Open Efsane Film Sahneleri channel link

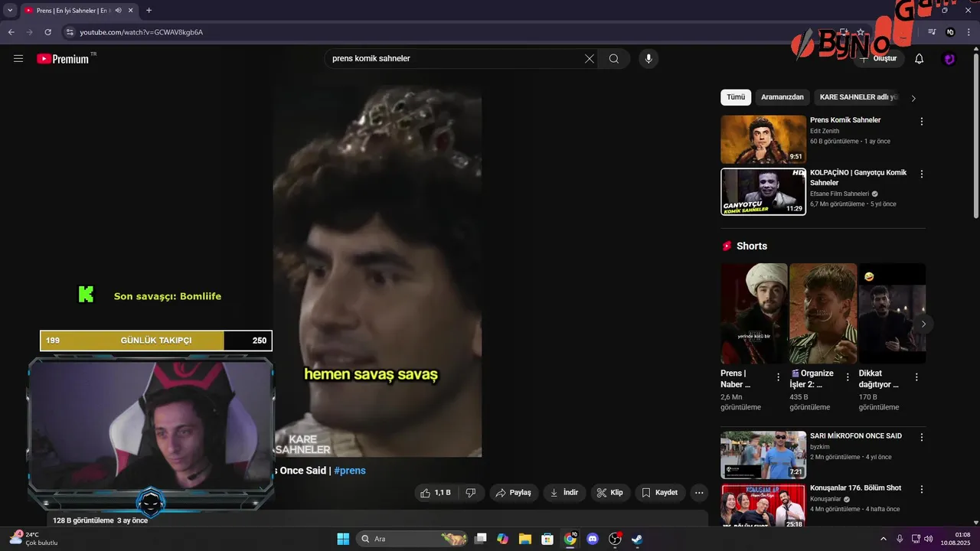click(x=840, y=194)
